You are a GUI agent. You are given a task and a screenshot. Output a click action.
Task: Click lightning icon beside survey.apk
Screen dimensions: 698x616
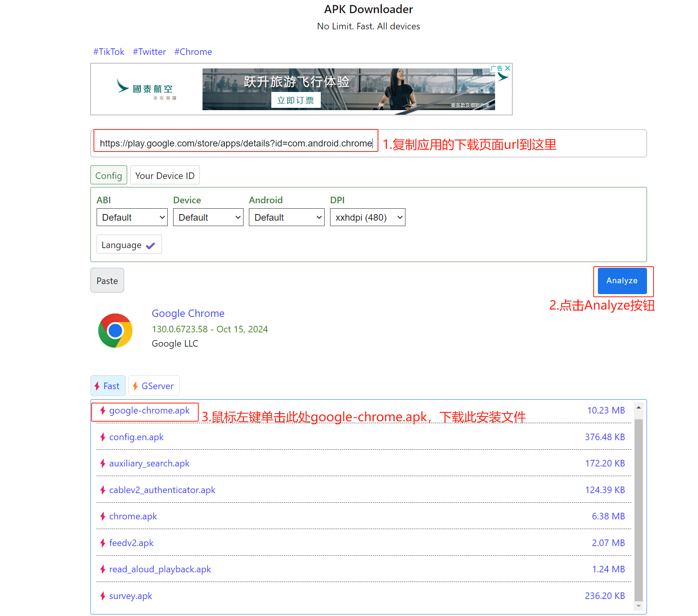click(103, 596)
